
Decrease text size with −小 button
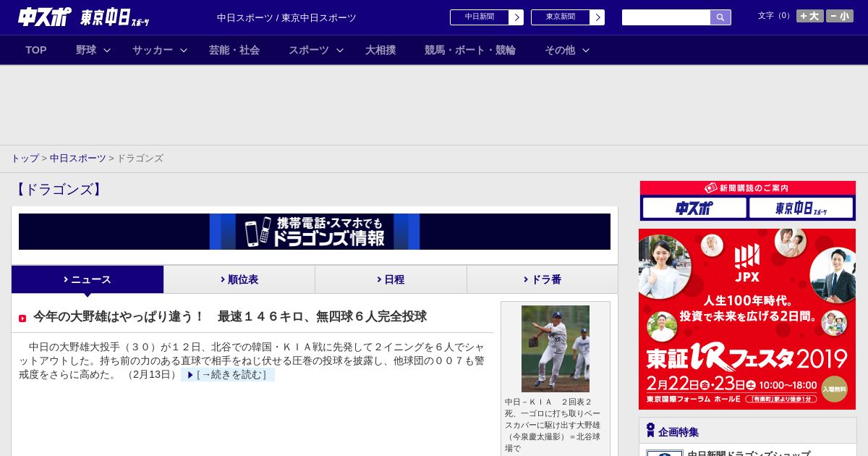840,16
